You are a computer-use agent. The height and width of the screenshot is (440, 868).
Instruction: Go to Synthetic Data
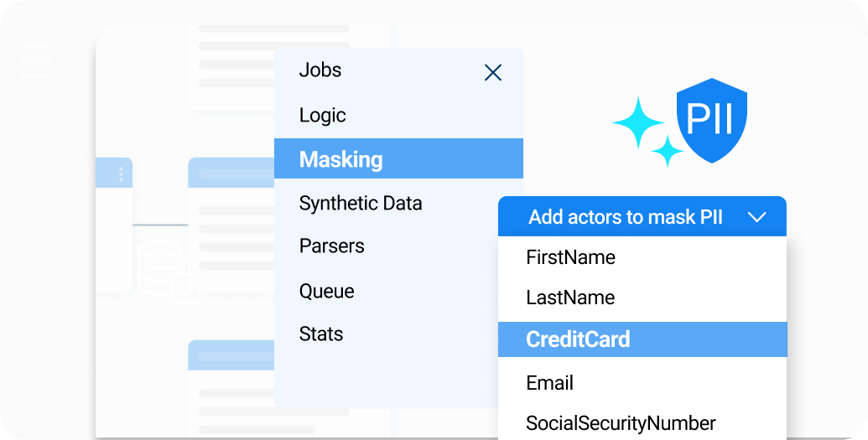pyautogui.click(x=361, y=204)
